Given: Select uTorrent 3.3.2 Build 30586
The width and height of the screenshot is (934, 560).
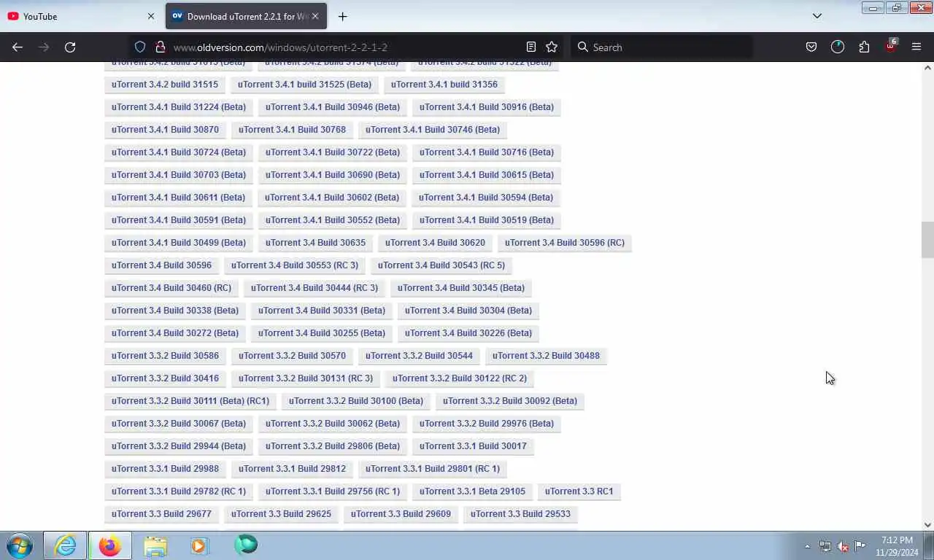Looking at the screenshot, I should [x=165, y=356].
